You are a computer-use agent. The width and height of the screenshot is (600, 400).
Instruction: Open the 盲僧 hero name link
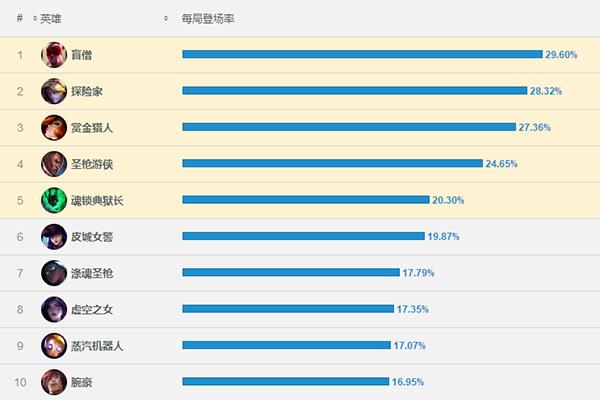pos(82,55)
